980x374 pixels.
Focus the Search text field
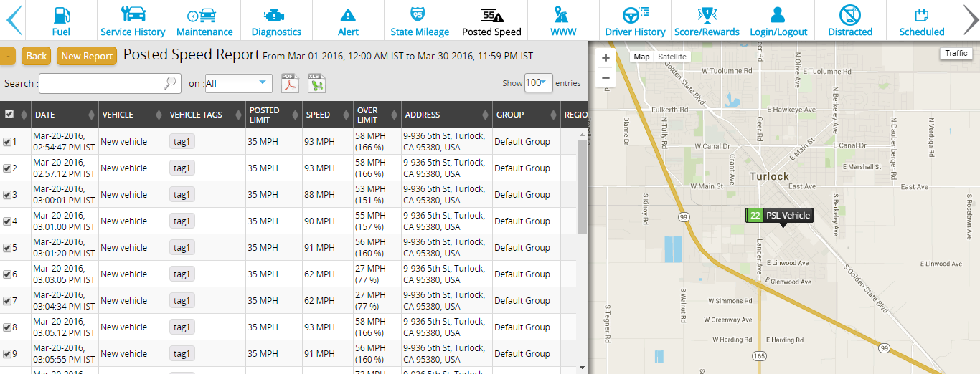pyautogui.click(x=109, y=83)
